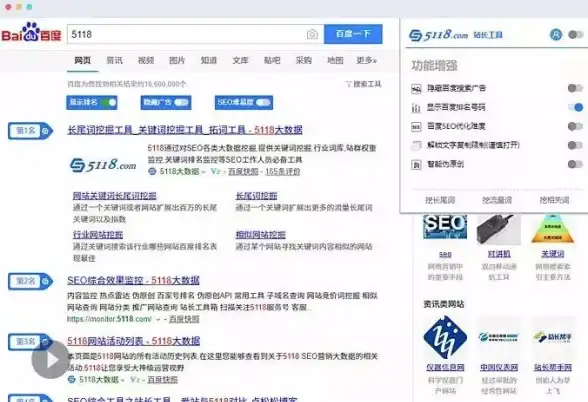The width and height of the screenshot is (588, 402).
Task: Switch to the 采购 tab
Action: (x=304, y=60)
